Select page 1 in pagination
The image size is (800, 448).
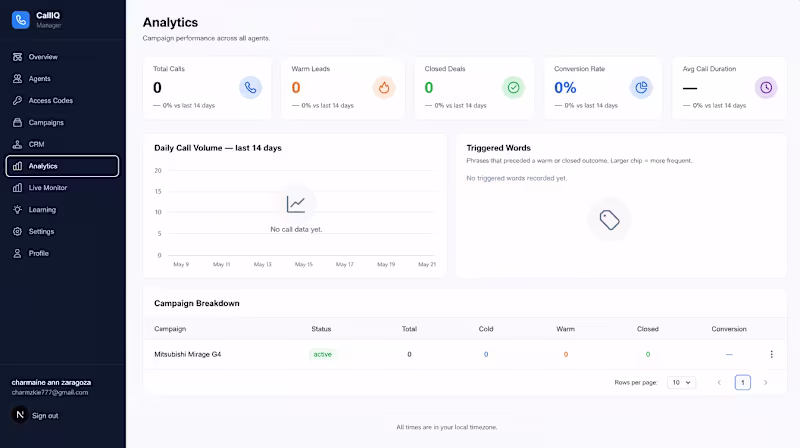(x=742, y=382)
